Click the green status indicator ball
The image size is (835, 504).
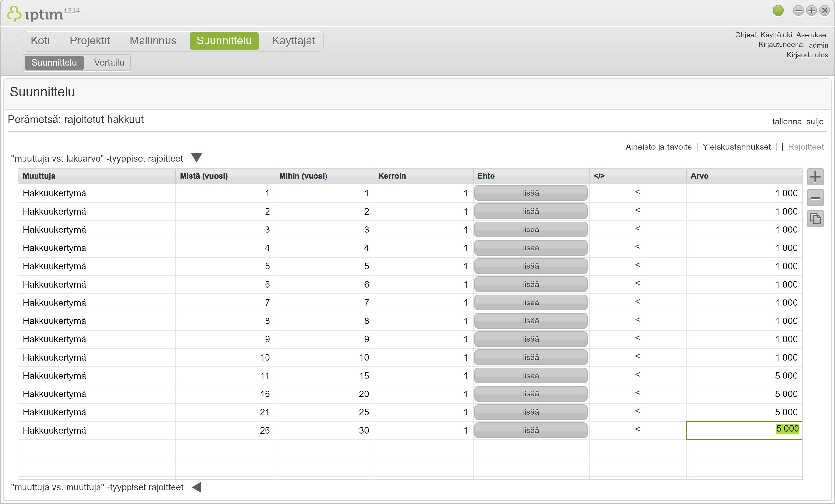(x=778, y=10)
